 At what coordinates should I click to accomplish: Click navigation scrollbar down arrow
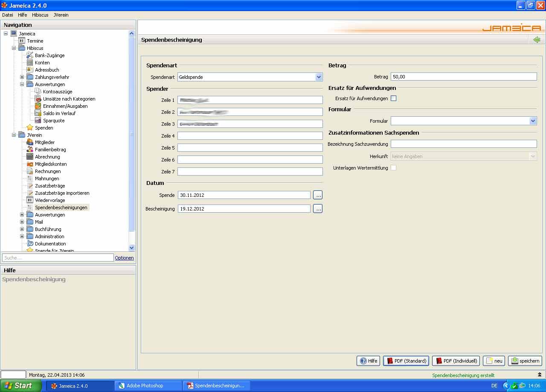click(x=131, y=248)
